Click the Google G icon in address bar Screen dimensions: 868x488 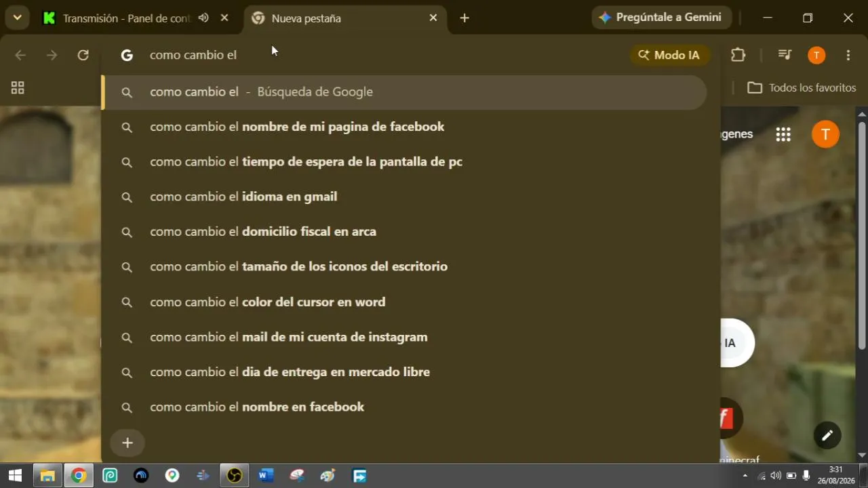tap(127, 56)
